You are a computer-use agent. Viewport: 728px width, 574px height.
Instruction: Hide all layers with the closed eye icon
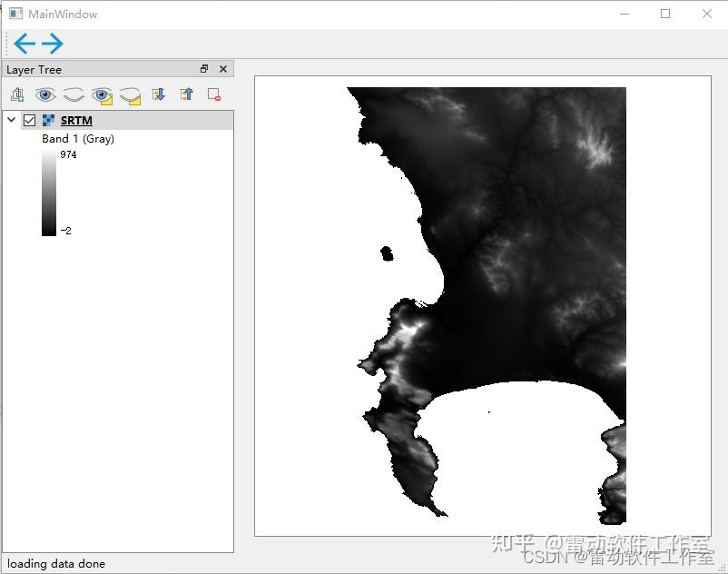coord(74,95)
